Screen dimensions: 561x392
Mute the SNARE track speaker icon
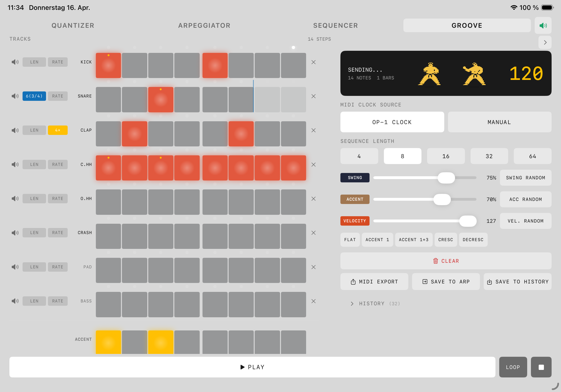[x=15, y=96]
